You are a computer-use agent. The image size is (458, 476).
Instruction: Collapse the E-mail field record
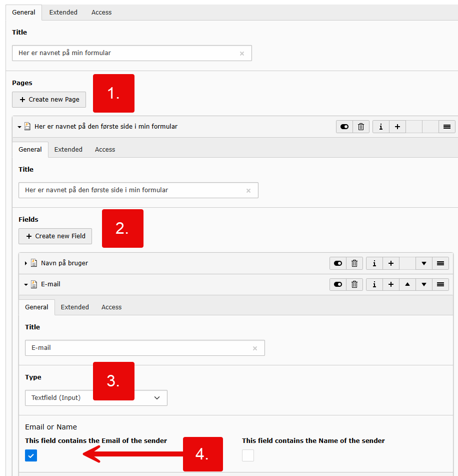[26, 284]
